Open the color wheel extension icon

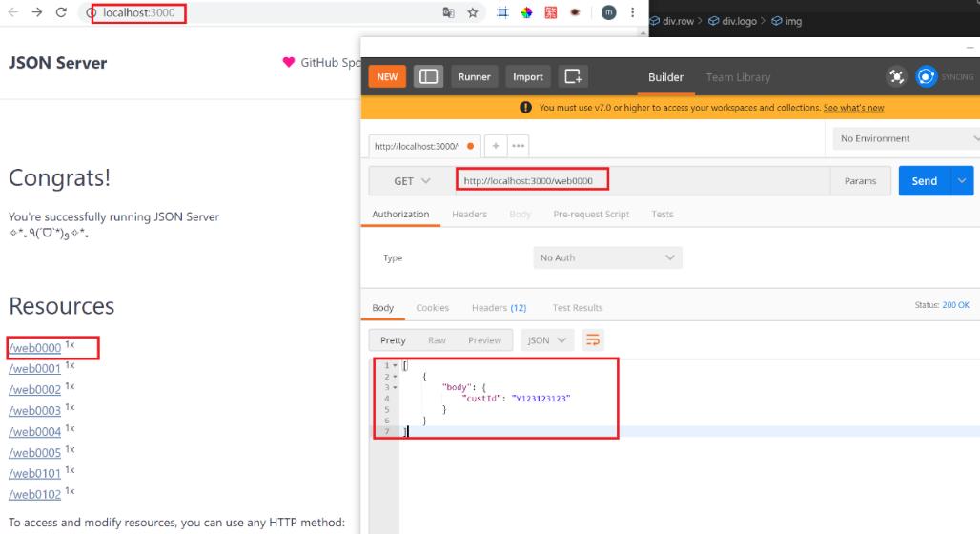tap(527, 12)
